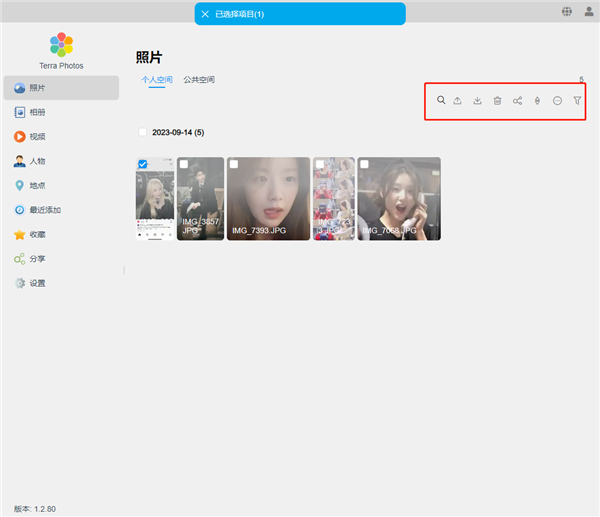Tick the checkbox on IMG_3857.JPG
This screenshot has height=517, width=600.
184,164
